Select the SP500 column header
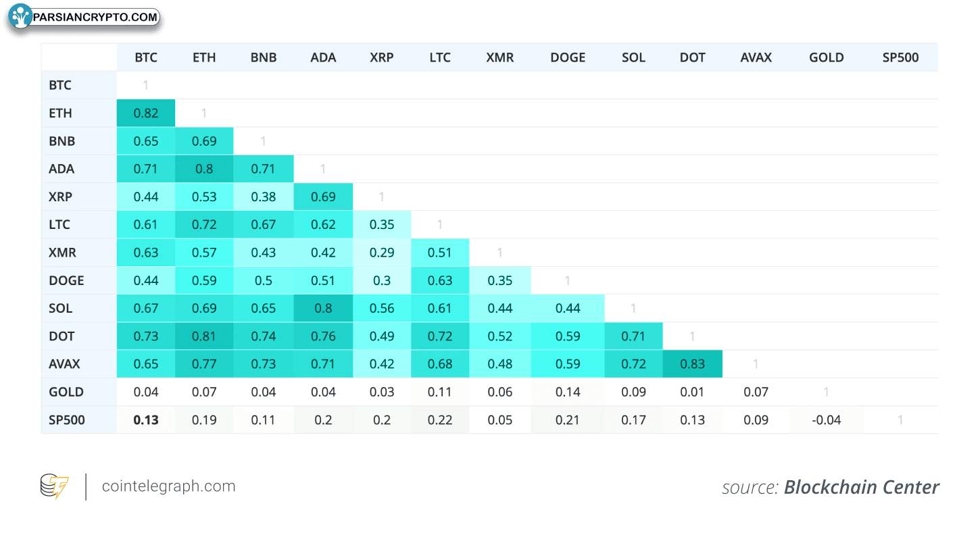This screenshot has height=541, width=980. pyautogui.click(x=901, y=57)
